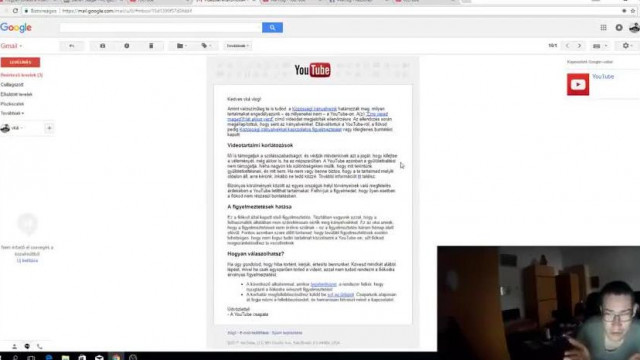Open the settings gear dropdown
The width and height of the screenshot is (640, 360).
pos(628,46)
